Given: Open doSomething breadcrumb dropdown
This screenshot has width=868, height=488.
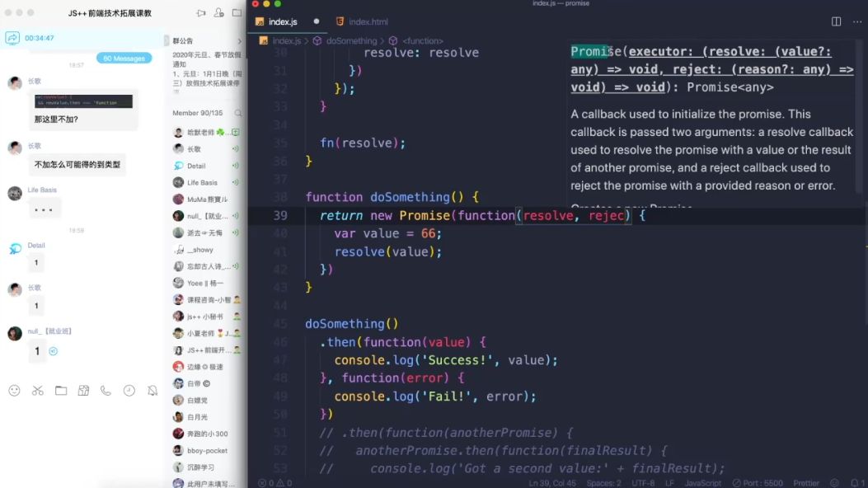Looking at the screenshot, I should pos(351,41).
